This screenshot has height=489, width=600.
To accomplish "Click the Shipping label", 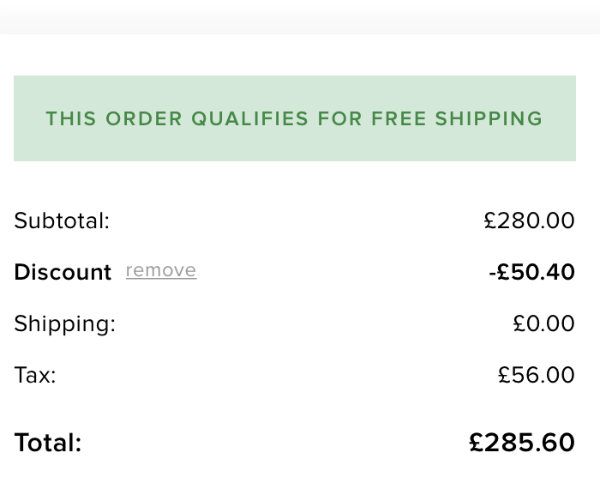I will click(x=65, y=323).
